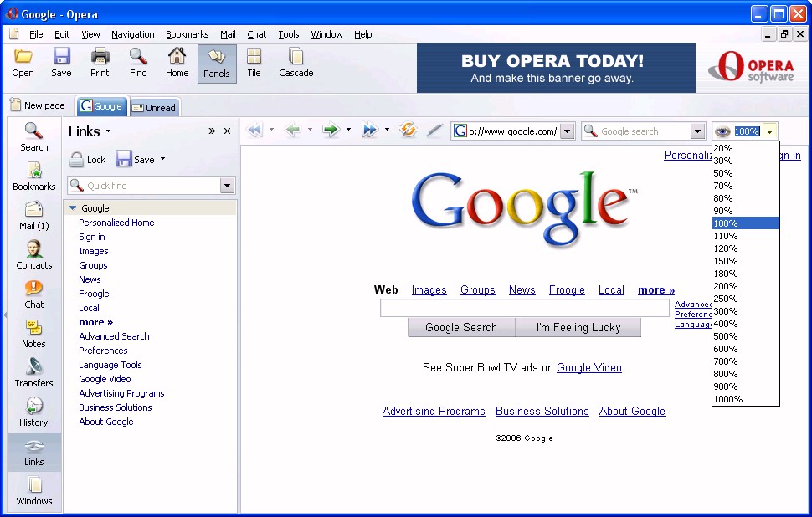
Task: Click the Print toolbar icon
Action: (100, 63)
